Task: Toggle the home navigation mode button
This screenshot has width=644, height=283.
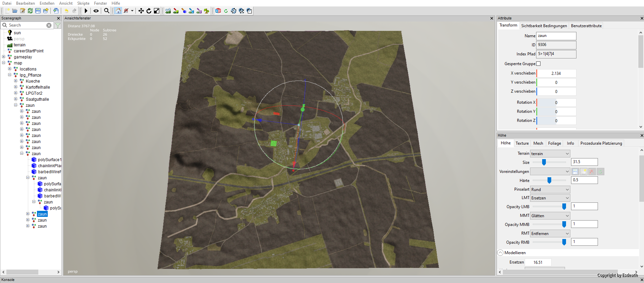Action: 118,11
